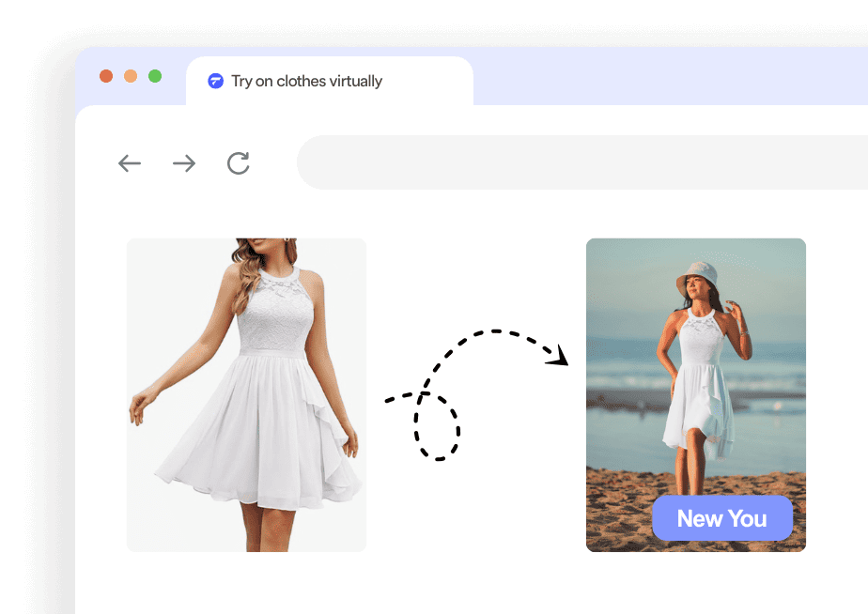Minimize the window using the orange dot
Screen dimensions: 868x614
tap(131, 76)
